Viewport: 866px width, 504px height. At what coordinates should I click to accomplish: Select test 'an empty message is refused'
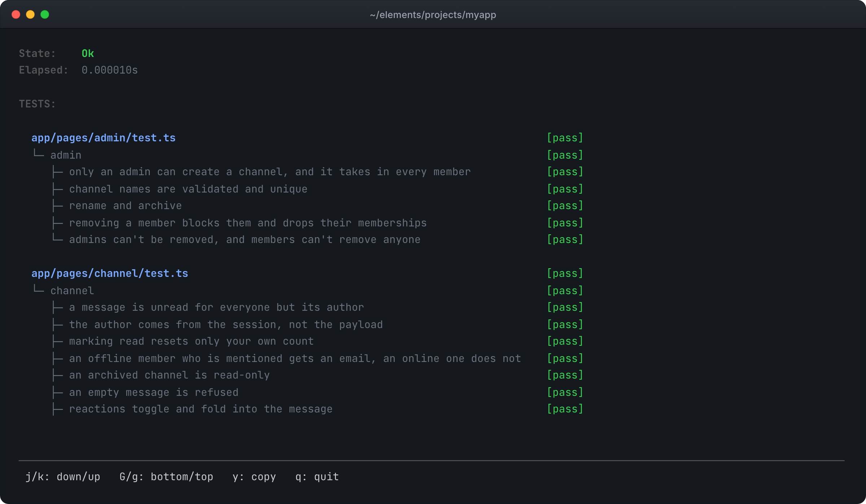154,392
